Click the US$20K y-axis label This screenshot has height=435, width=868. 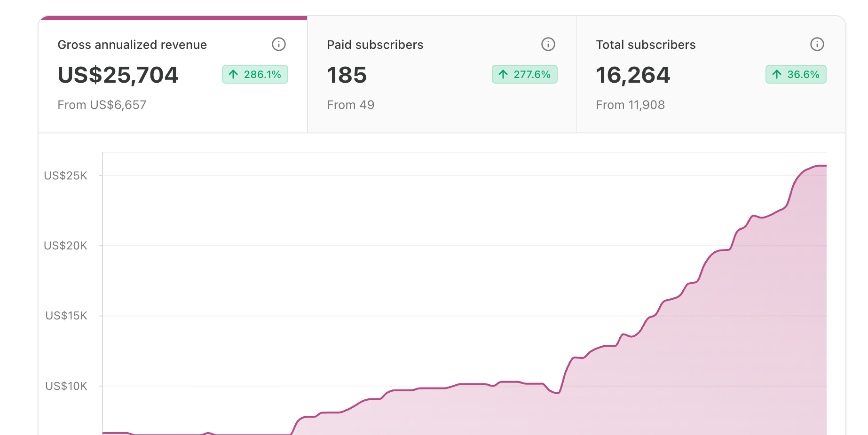(x=65, y=246)
